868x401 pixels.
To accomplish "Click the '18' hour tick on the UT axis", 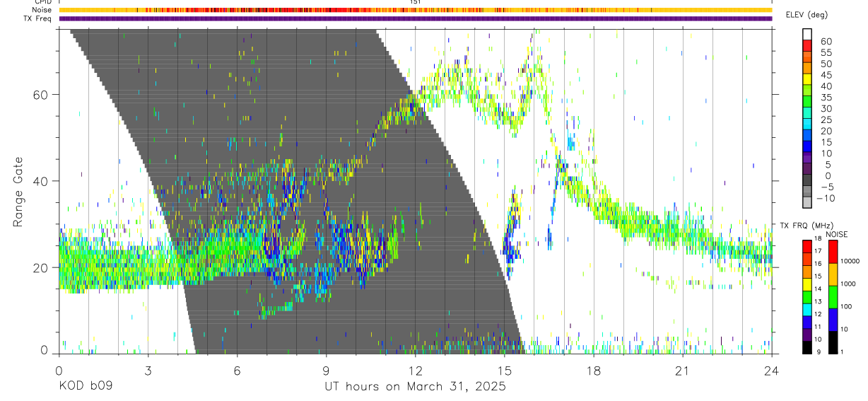I will coord(593,370).
